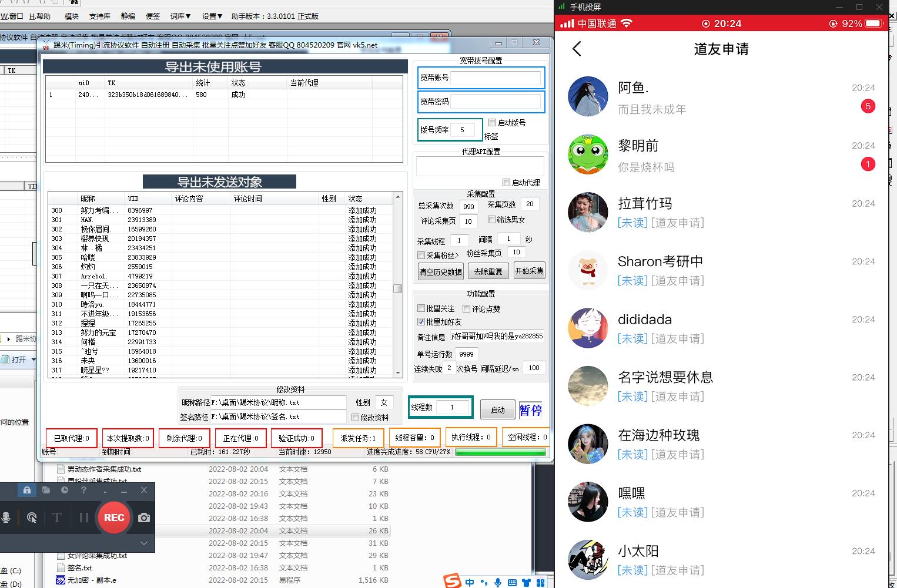Open the 设置 dropdown menu

(212, 16)
